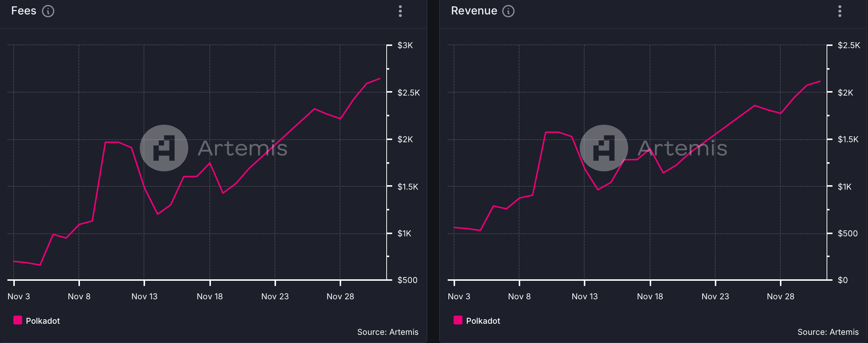
Task: Click the Polkadot legend label under Fees
Action: pos(43,321)
